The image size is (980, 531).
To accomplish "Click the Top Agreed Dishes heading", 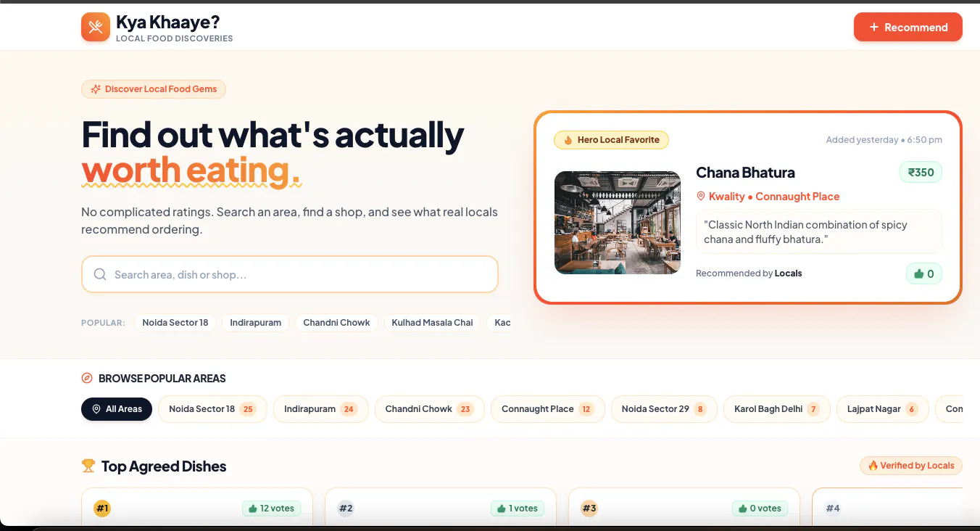I will [x=164, y=466].
